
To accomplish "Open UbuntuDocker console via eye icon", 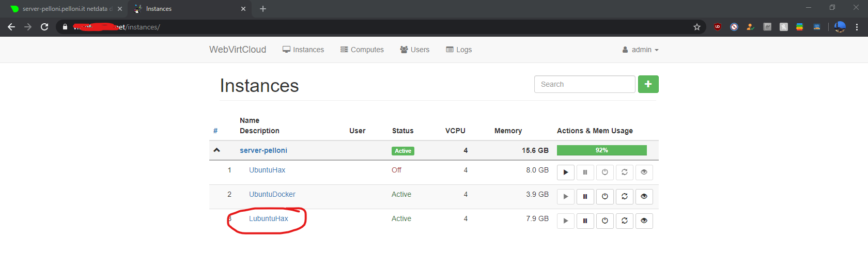I will [x=644, y=196].
